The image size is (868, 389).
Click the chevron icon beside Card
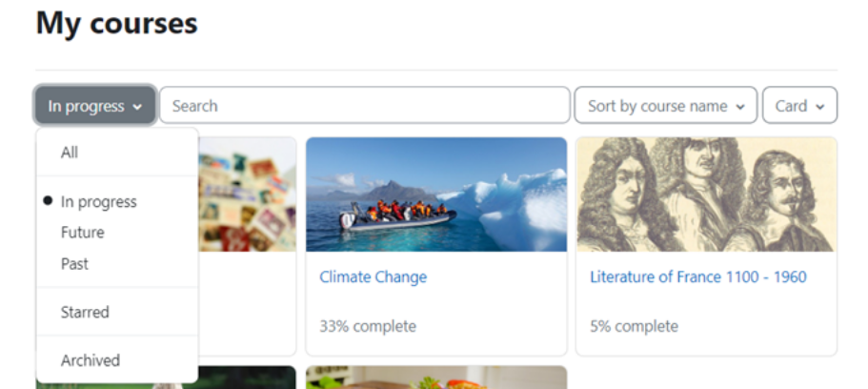click(x=820, y=107)
